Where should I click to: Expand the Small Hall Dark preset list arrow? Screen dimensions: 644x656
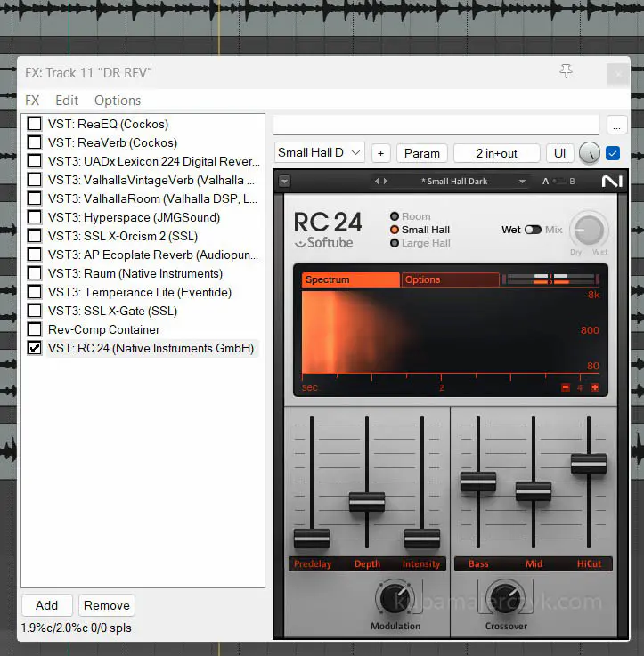522,182
